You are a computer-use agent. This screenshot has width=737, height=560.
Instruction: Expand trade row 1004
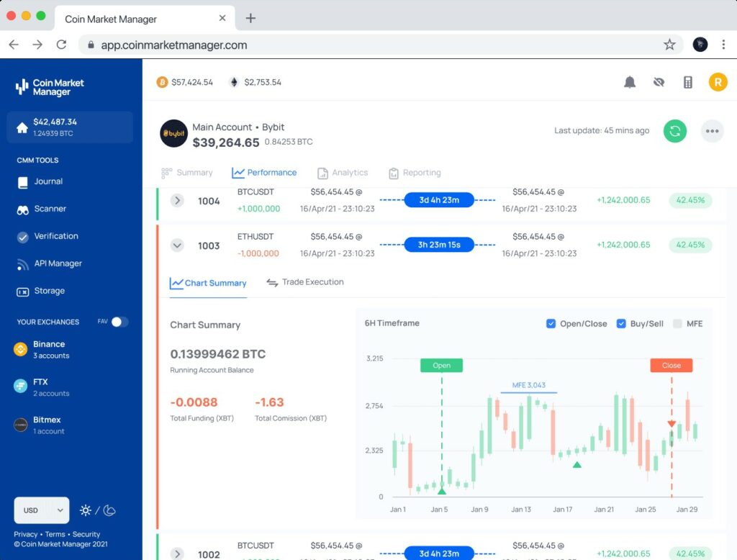point(177,200)
